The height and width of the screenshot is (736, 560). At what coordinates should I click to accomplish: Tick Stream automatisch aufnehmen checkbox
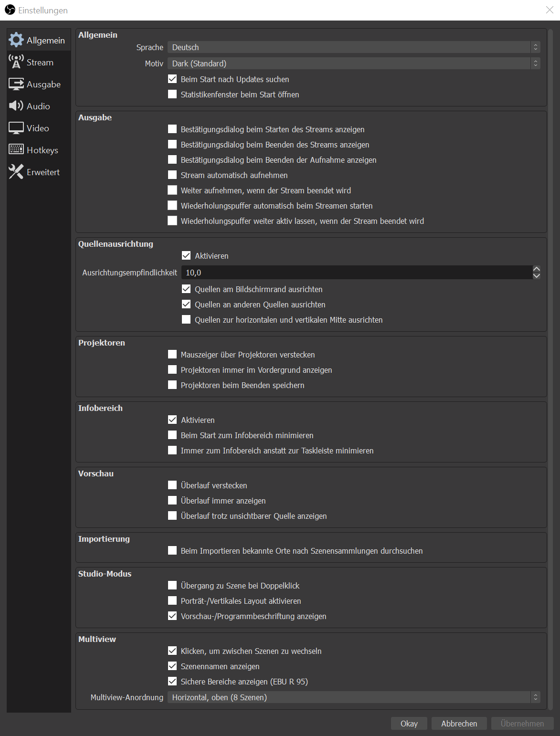(172, 175)
